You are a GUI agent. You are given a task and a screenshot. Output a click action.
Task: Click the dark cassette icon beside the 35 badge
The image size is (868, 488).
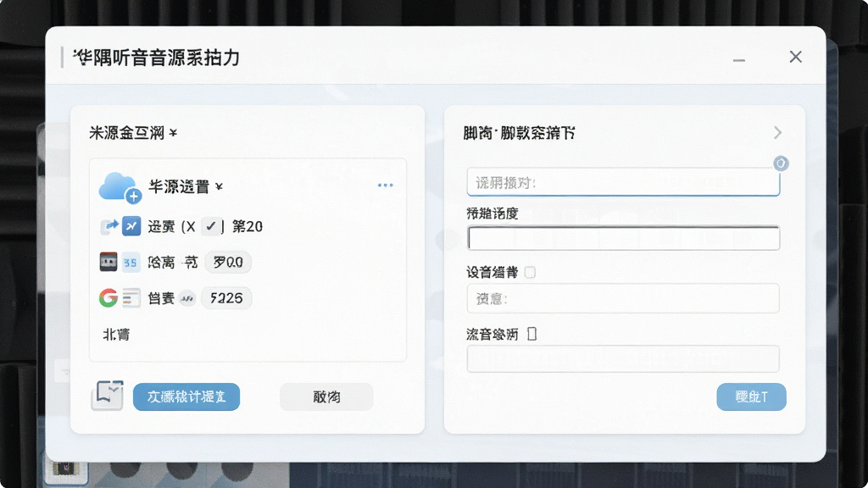click(x=108, y=263)
